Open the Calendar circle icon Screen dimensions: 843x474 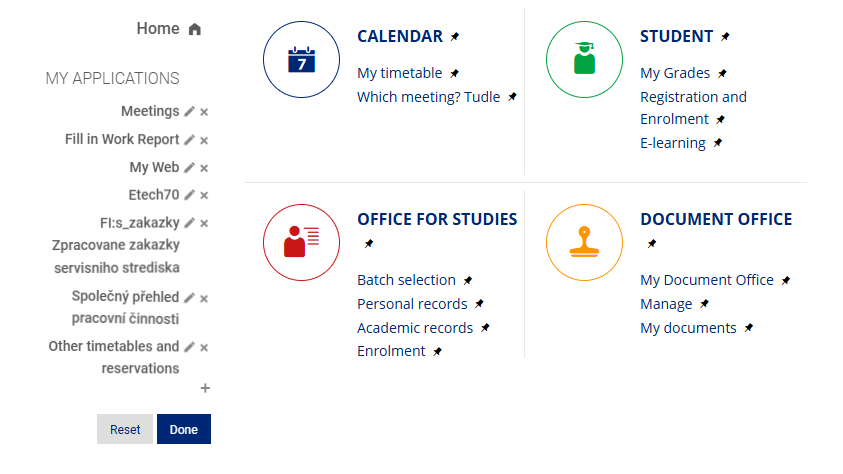pyautogui.click(x=302, y=60)
